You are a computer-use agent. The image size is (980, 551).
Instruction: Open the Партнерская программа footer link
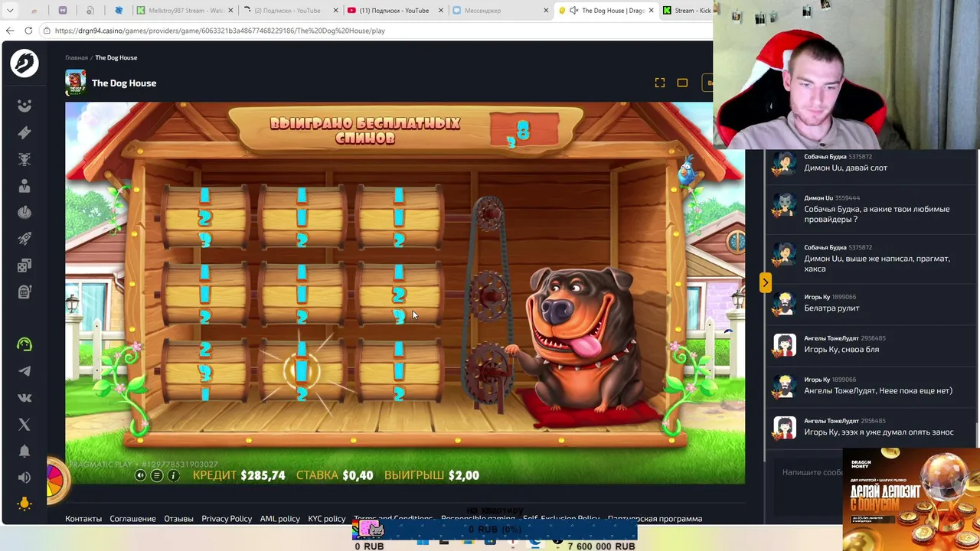(x=655, y=519)
